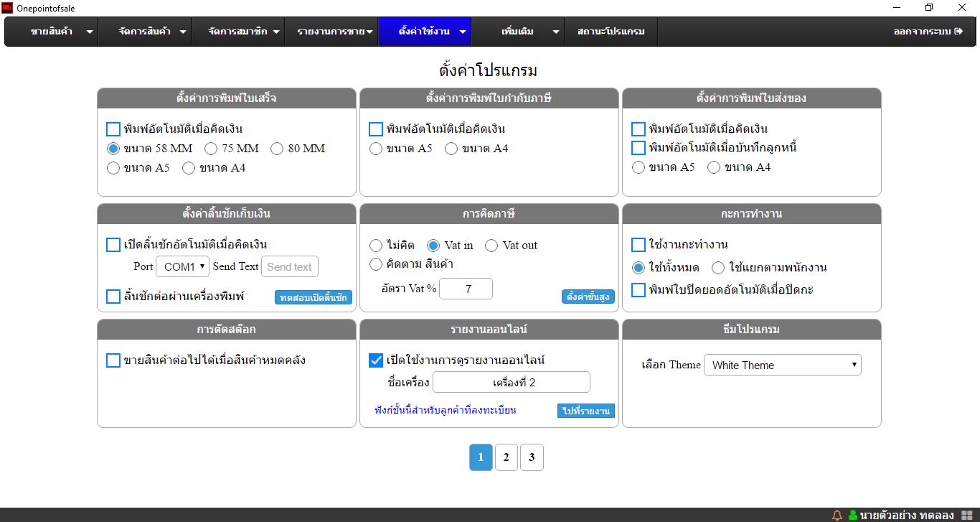Click ออกจากระบบ to log out
Viewport: 980px width, 522px height.
tap(928, 32)
